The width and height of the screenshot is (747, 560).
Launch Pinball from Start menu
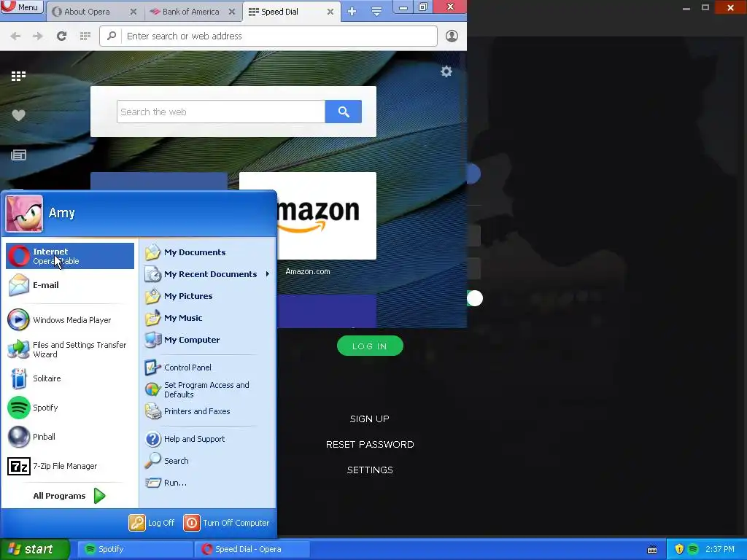pyautogui.click(x=70, y=437)
